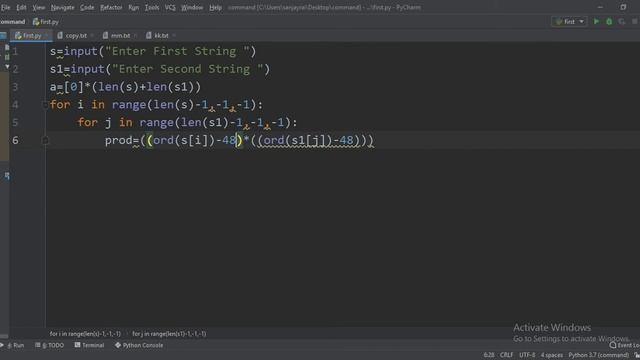The height and width of the screenshot is (360, 640).
Task: Start debugging with the green bug icon
Action: [x=609, y=22]
